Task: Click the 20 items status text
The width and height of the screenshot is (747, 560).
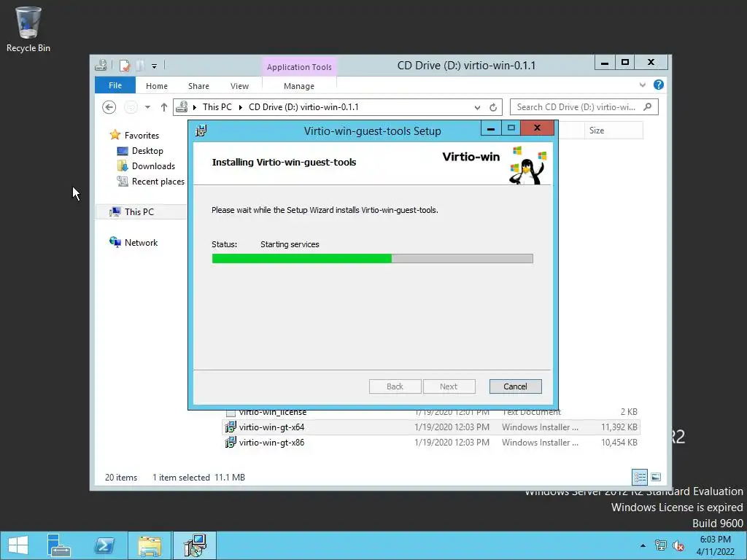Action: tap(121, 478)
